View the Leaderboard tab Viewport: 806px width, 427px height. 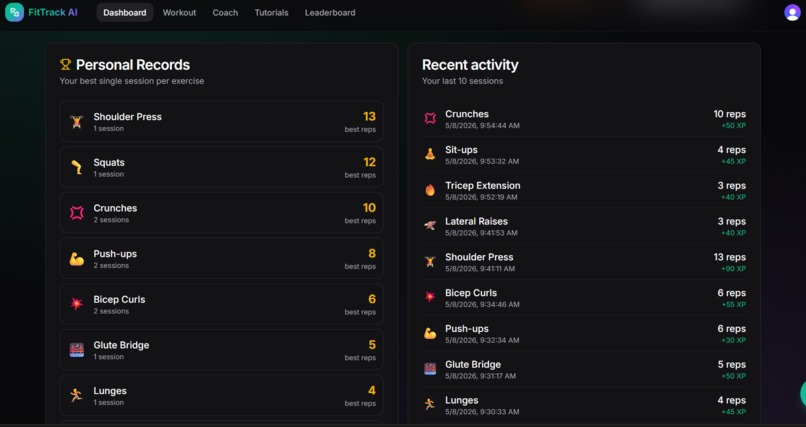point(330,12)
